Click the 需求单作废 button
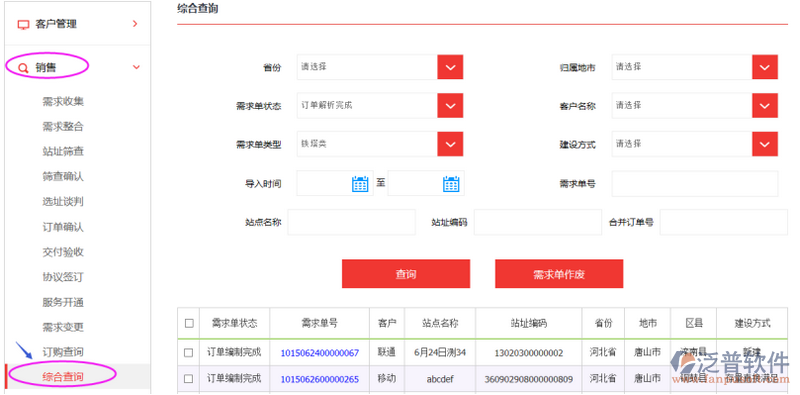The image size is (800, 395). (559, 274)
